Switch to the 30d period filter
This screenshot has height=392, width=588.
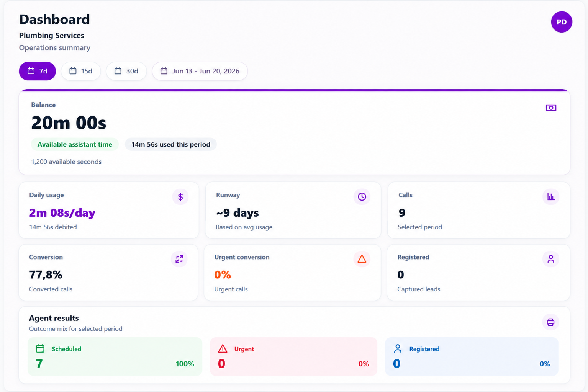[126, 71]
